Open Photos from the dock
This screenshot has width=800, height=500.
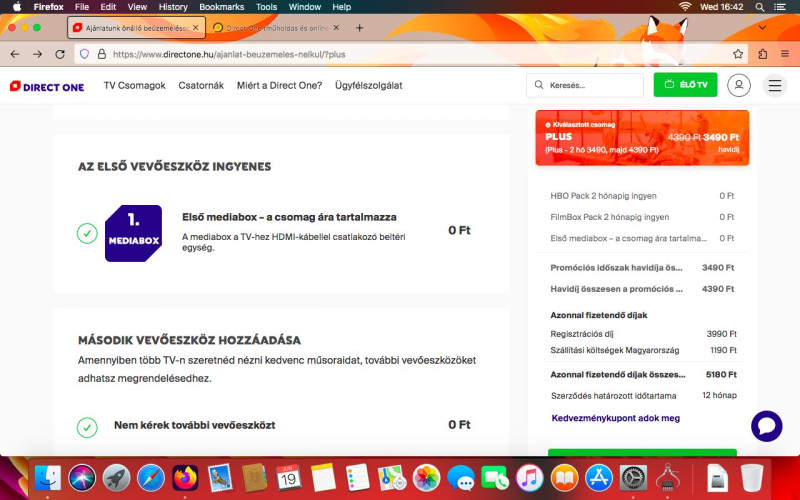(x=426, y=478)
